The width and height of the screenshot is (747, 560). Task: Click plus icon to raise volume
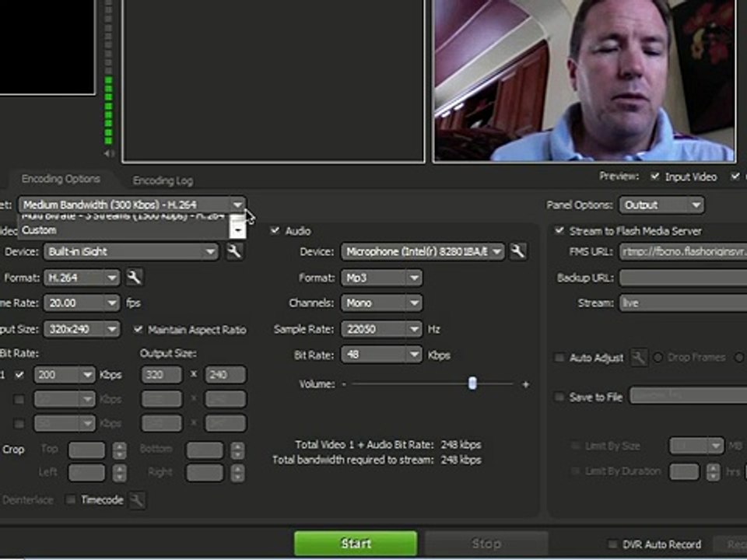point(525,384)
